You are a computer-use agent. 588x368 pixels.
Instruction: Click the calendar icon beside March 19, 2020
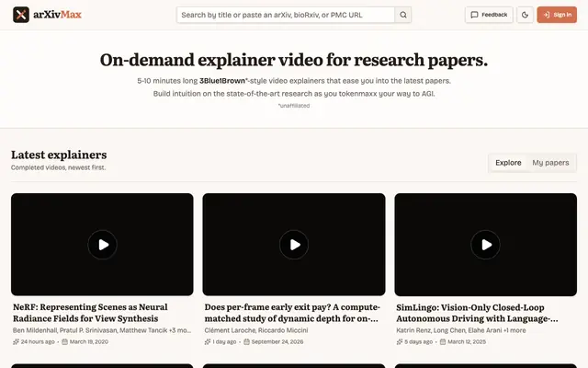pyautogui.click(x=65, y=341)
